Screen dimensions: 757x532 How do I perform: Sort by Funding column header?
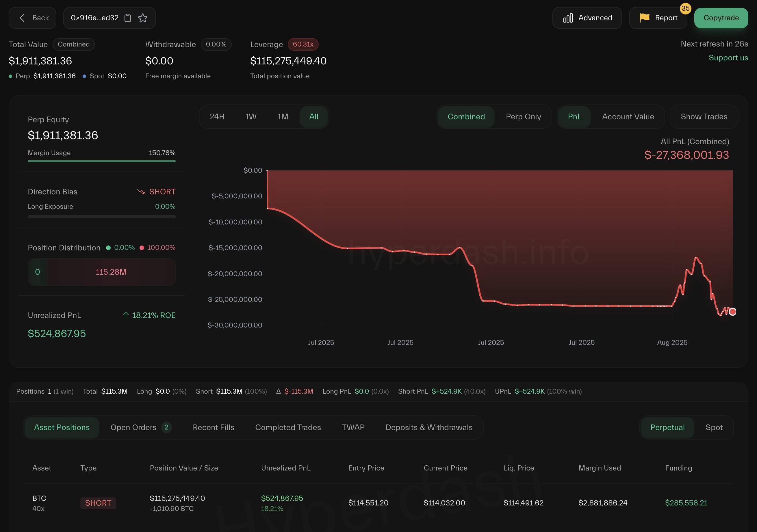click(678, 468)
